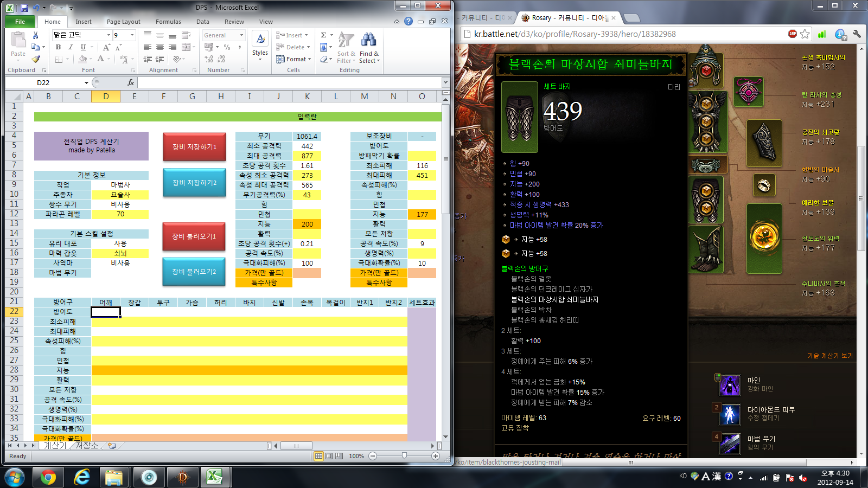Click the bracer equipment icon
Image resolution: width=868 pixels, height=488 pixels.
764,142
